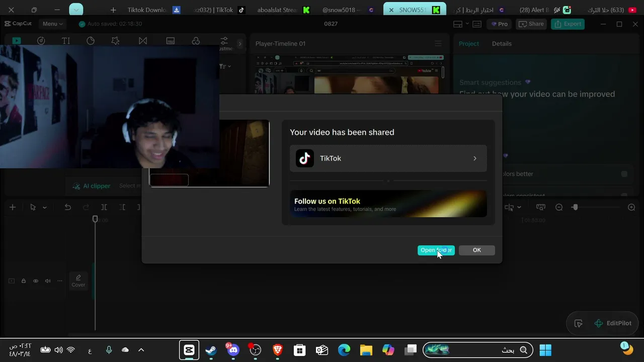
Task: Open the pointer tool mode dropdown arrow
Action: click(44, 207)
